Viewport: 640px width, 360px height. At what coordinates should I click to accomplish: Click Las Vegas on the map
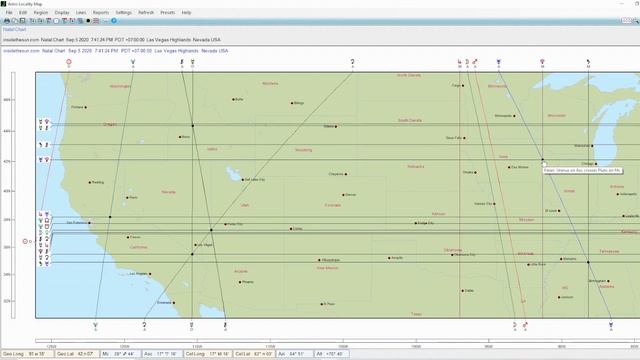(x=196, y=245)
